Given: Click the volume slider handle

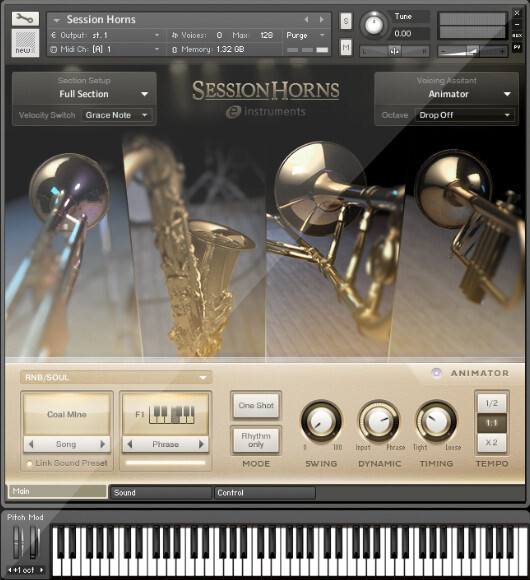Looking at the screenshot, I should click(x=472, y=51).
